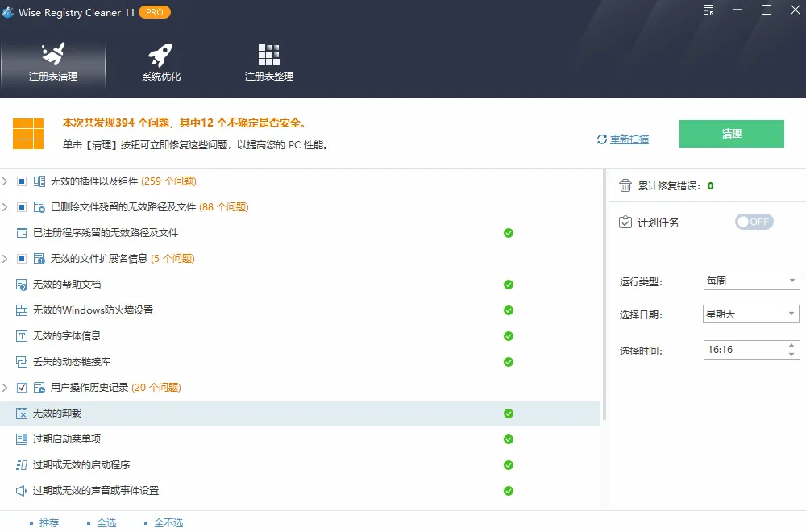The image size is (806, 532).
Task: Click the 已删除文件残留的无效路径及文件 row icon
Action: tap(39, 207)
